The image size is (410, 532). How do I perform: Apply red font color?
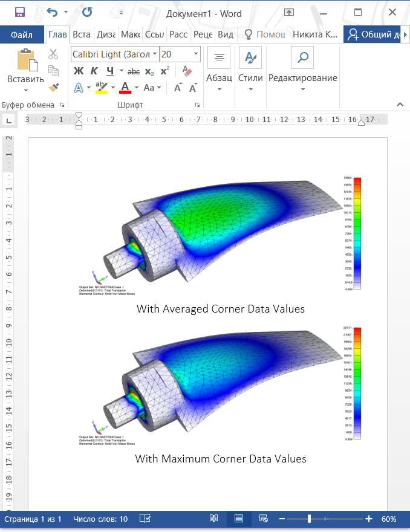coord(125,88)
